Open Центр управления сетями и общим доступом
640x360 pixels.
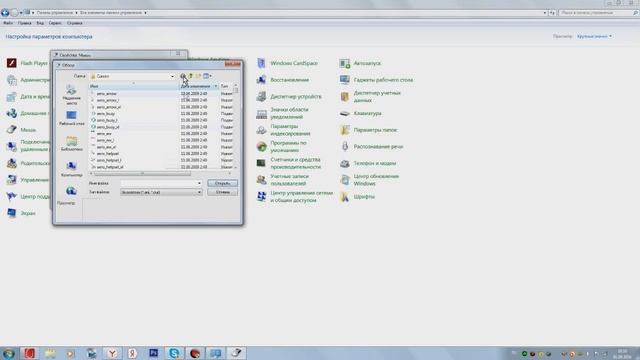click(295, 197)
